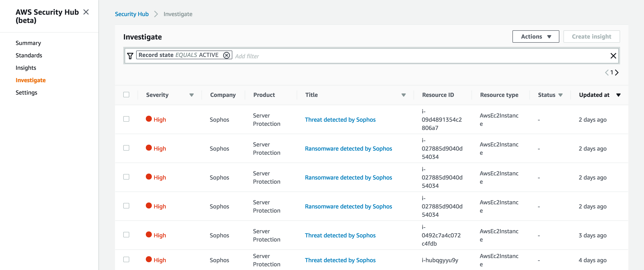This screenshot has width=644, height=270.
Task: Click the Investigate breadcrumb text
Action: pyautogui.click(x=178, y=14)
